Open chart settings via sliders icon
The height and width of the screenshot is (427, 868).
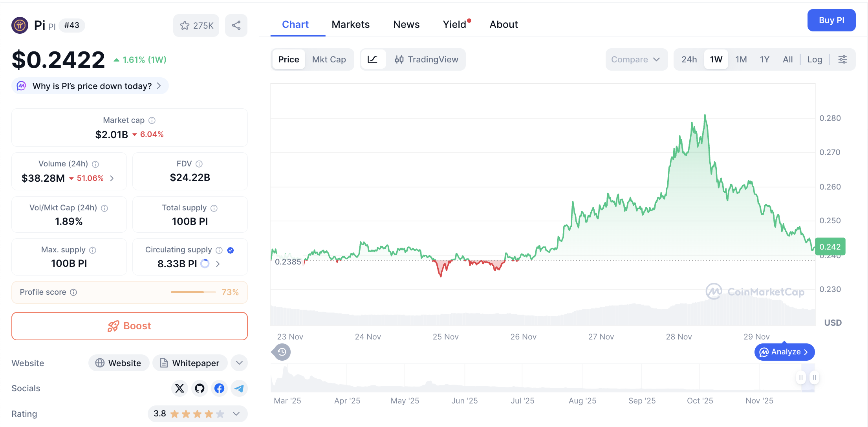843,59
